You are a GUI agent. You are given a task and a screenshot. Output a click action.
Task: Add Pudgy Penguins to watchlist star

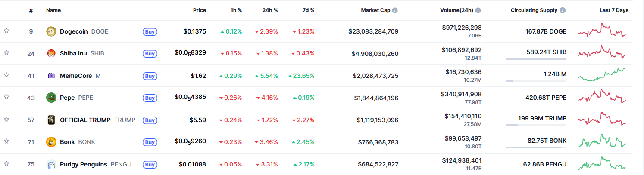tap(6, 164)
